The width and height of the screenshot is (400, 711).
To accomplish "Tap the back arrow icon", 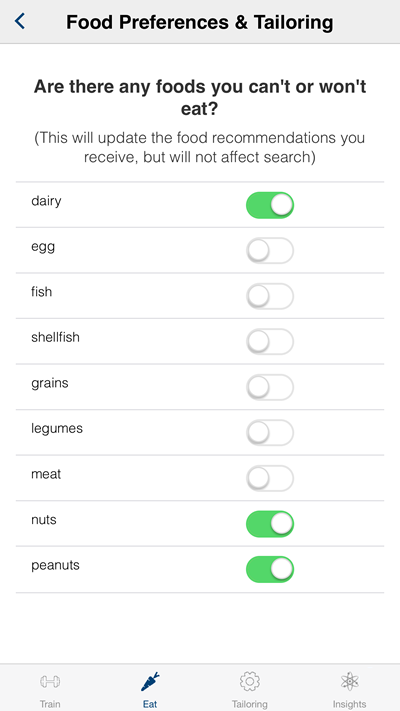I will tap(20, 21).
